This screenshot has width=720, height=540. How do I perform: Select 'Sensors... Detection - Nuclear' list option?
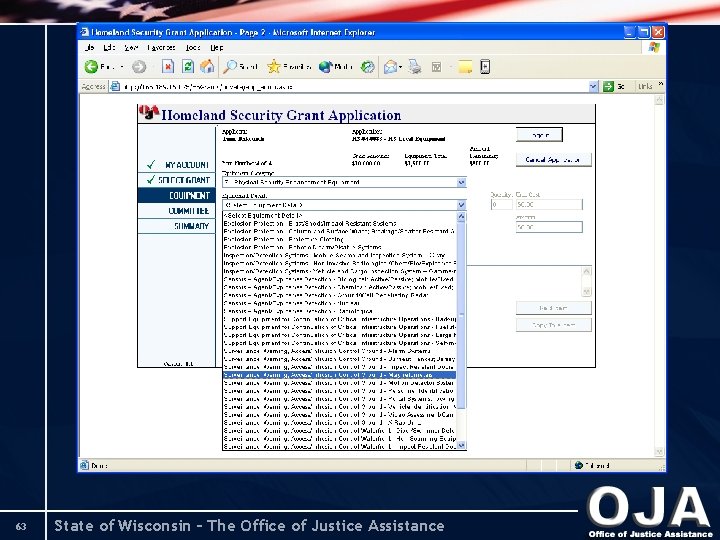pos(339,303)
